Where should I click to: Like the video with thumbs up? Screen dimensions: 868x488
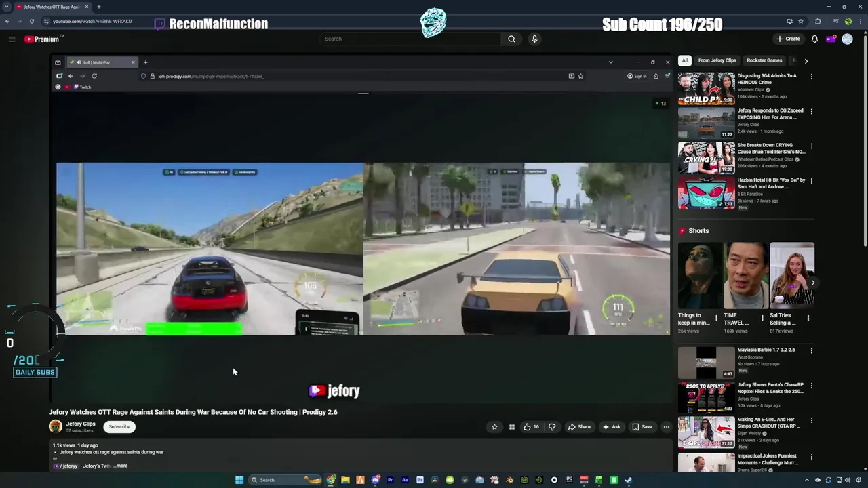coord(531,427)
